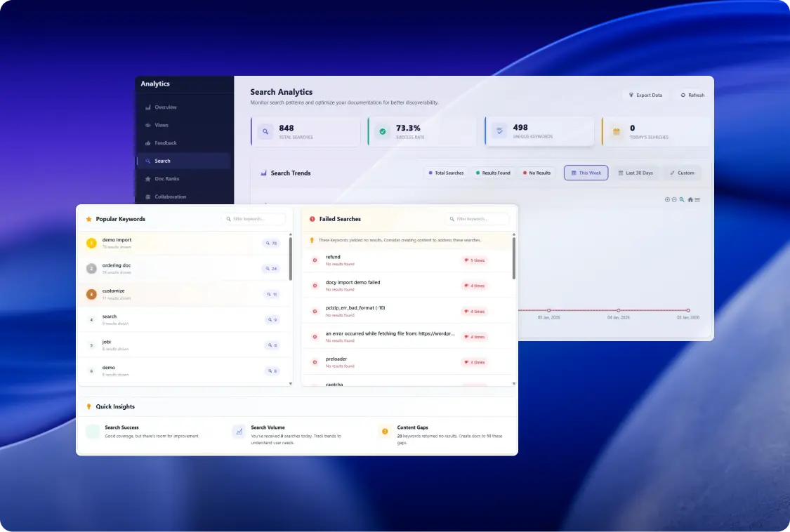Go to Doc Ranks in sidebar

click(166, 179)
